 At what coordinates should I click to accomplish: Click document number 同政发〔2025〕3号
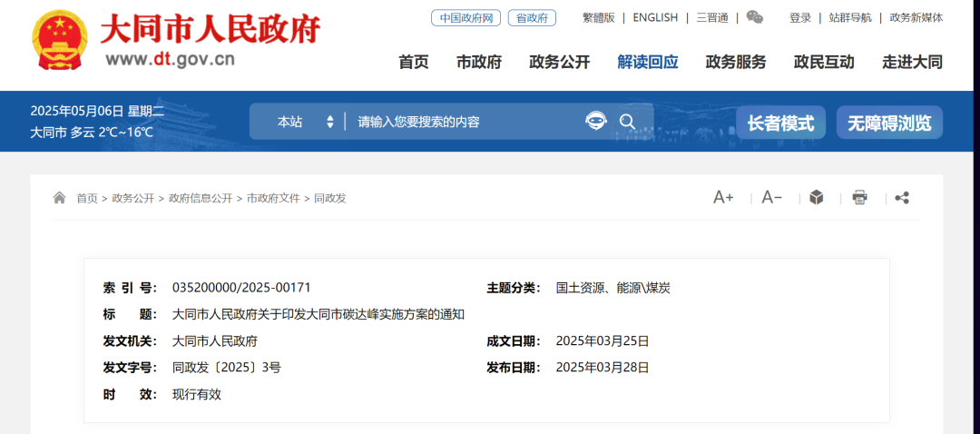[x=226, y=367]
